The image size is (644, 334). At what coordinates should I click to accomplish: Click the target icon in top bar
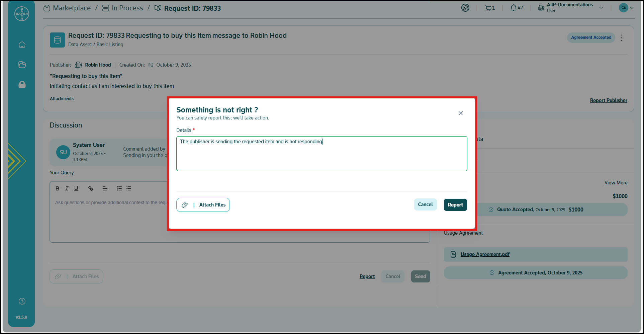tap(465, 8)
